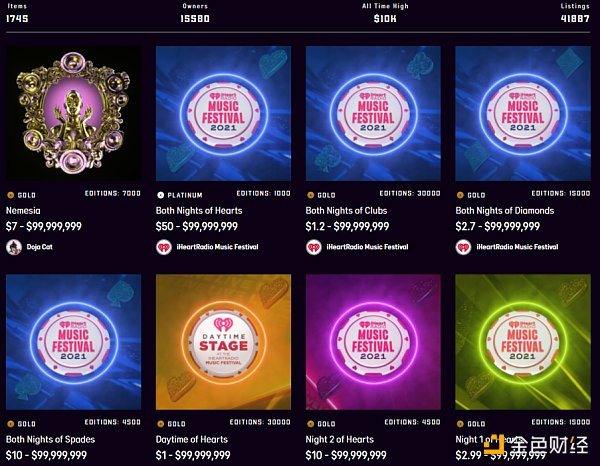Click the Doja Cat avatar icon

[14, 247]
